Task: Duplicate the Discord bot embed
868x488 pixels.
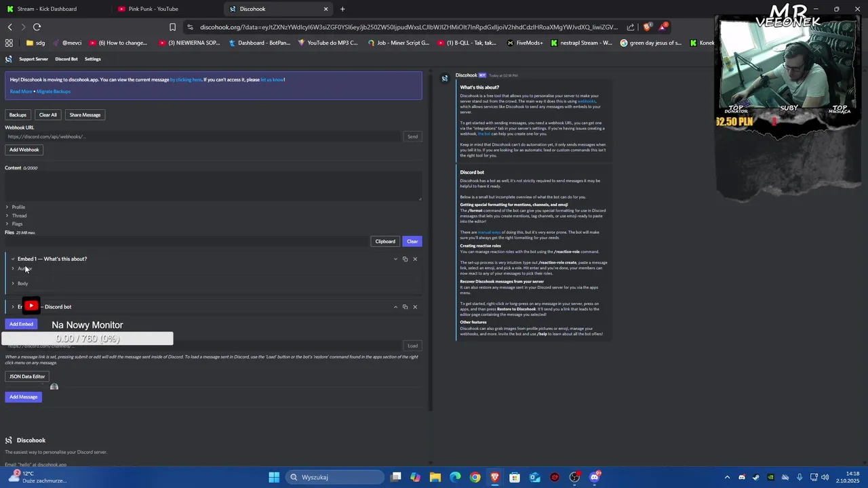Action: point(405,307)
